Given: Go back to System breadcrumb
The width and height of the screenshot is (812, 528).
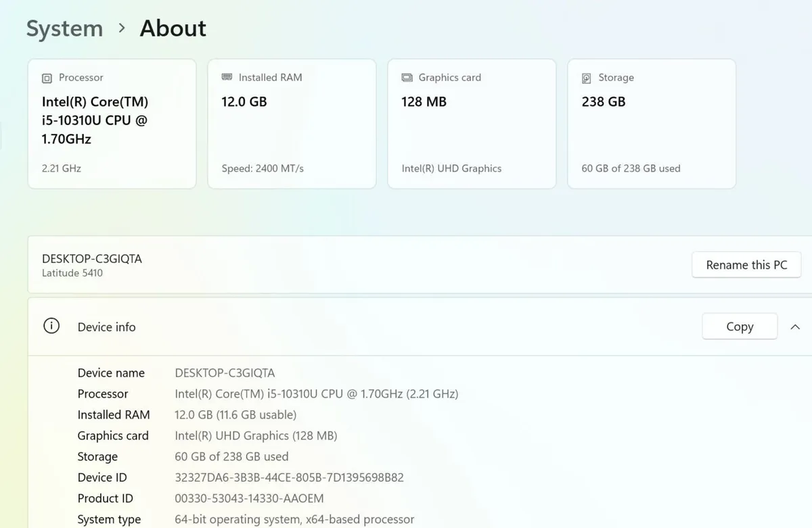Looking at the screenshot, I should (64, 28).
